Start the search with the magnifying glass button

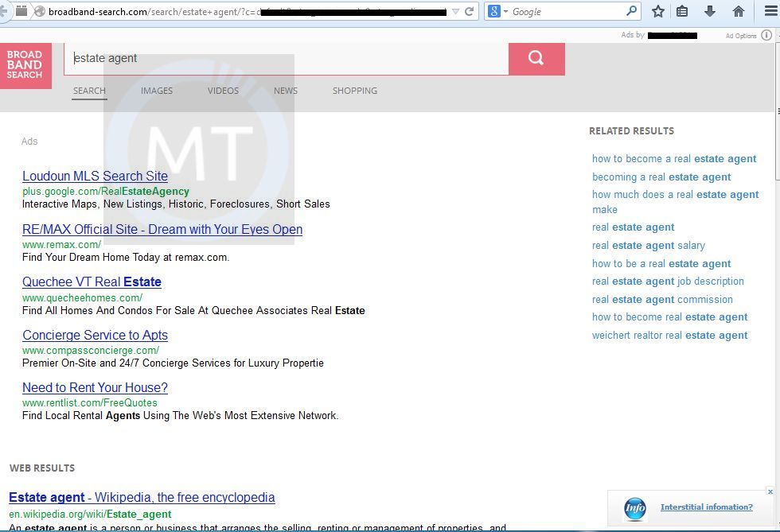pyautogui.click(x=536, y=58)
